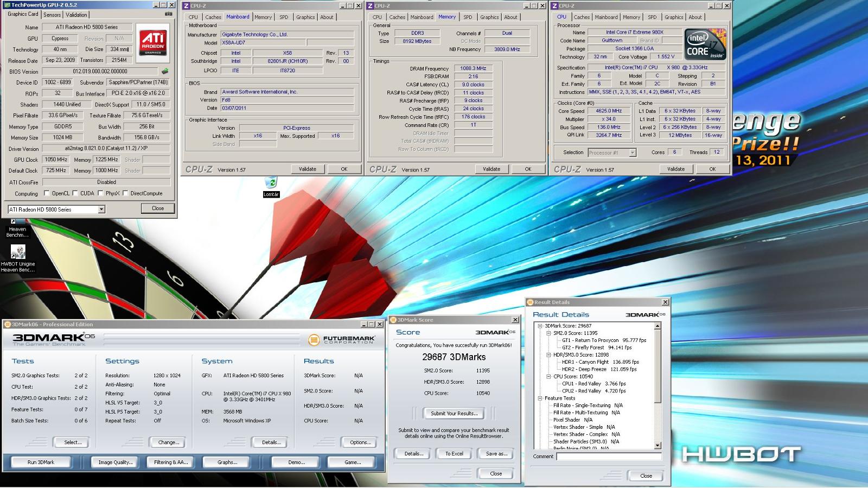This screenshot has width=868, height=488.
Task: Click the 3DMark06 window title icon
Action: [8, 324]
